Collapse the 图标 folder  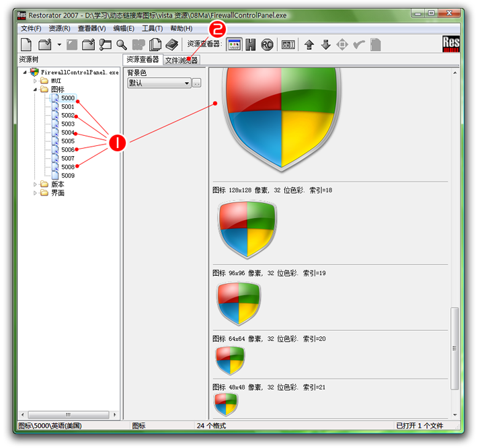(x=35, y=89)
